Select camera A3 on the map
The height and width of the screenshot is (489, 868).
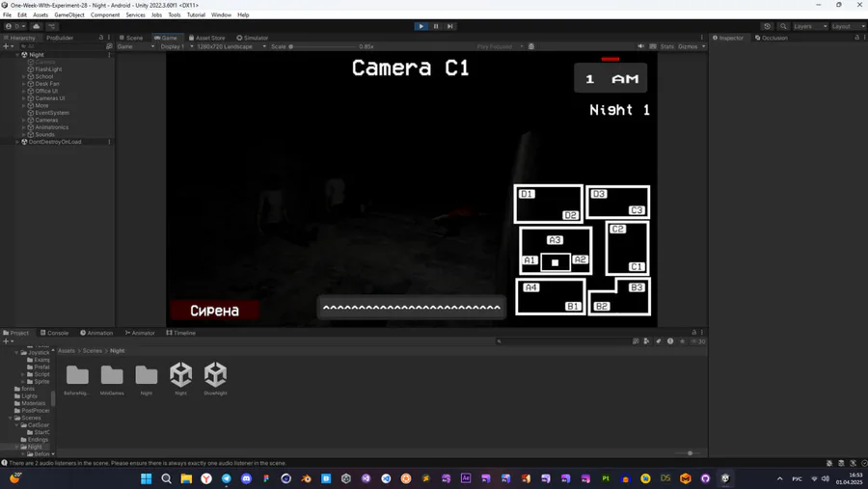click(x=555, y=240)
